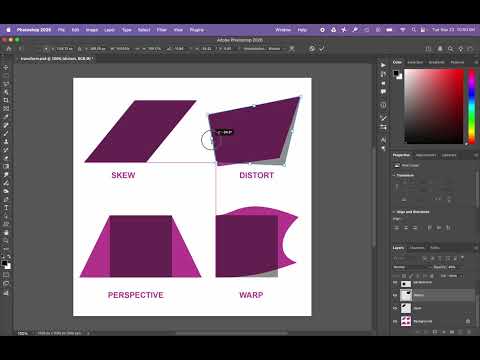Create new layer icon

point(460,332)
